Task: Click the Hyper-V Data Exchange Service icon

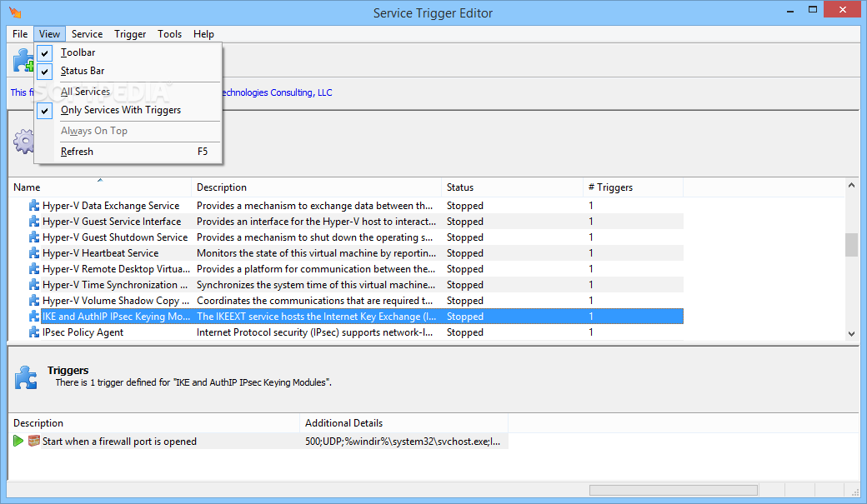Action: pos(33,206)
